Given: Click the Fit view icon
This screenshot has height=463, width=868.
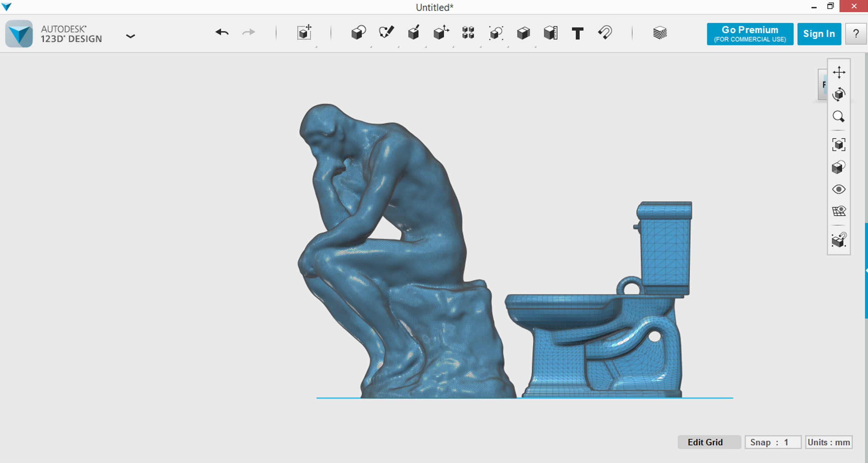Looking at the screenshot, I should [839, 144].
